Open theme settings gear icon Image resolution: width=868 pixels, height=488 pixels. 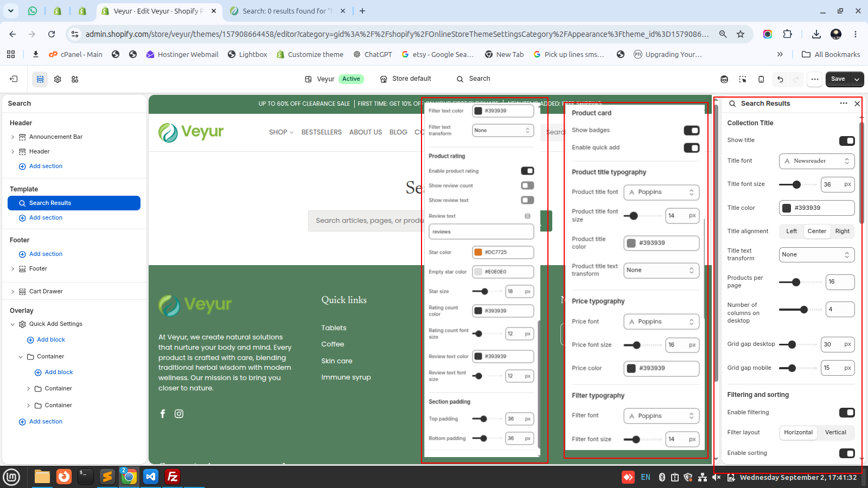tap(58, 79)
